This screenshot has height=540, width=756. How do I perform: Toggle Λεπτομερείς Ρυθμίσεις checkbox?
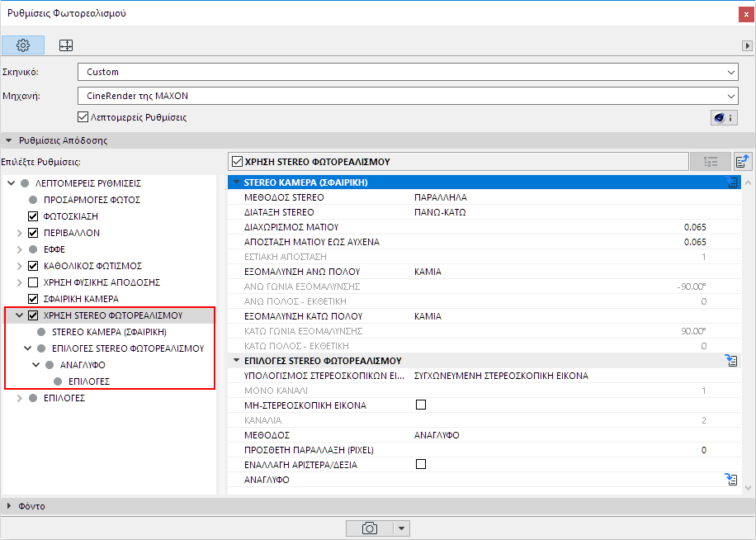83,117
